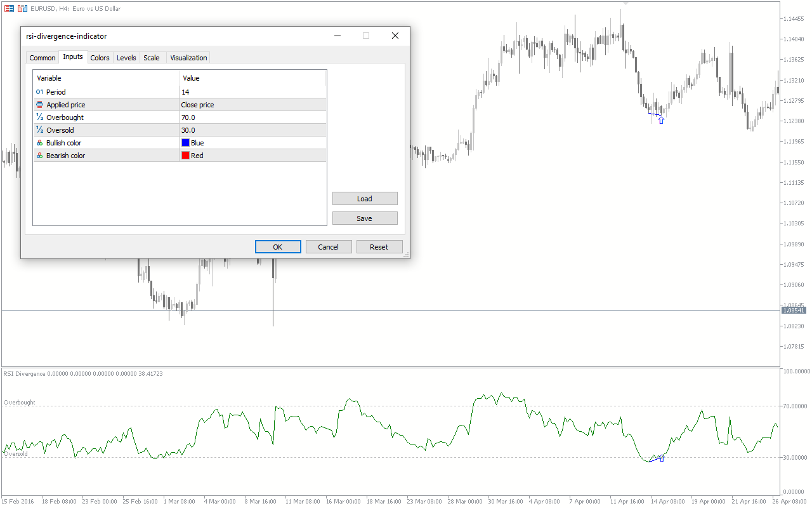
Task: Click the Bullish color type icon
Action: (x=39, y=143)
